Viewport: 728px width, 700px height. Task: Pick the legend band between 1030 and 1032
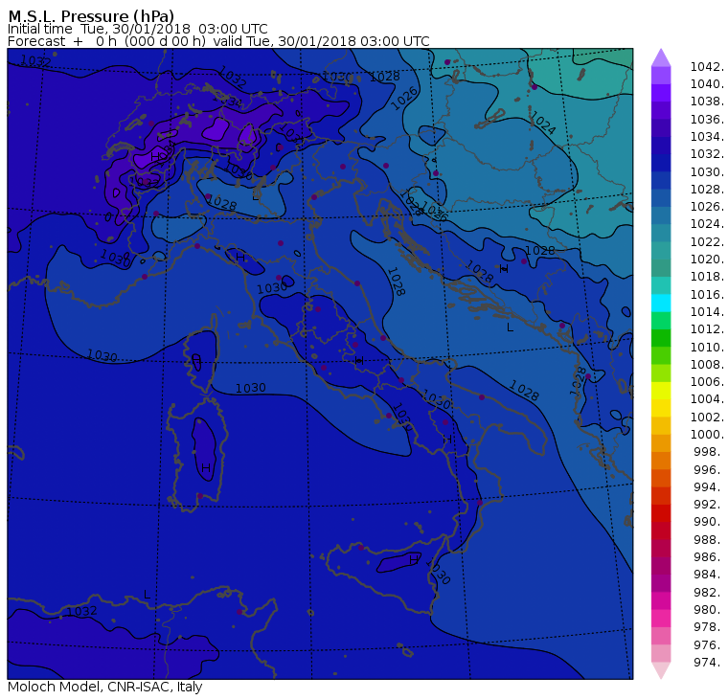coord(661,163)
